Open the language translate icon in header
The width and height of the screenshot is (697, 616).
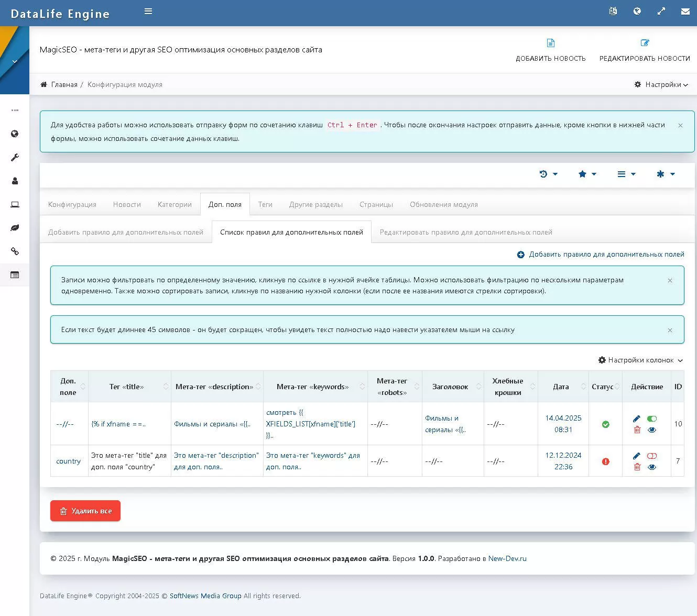613,11
